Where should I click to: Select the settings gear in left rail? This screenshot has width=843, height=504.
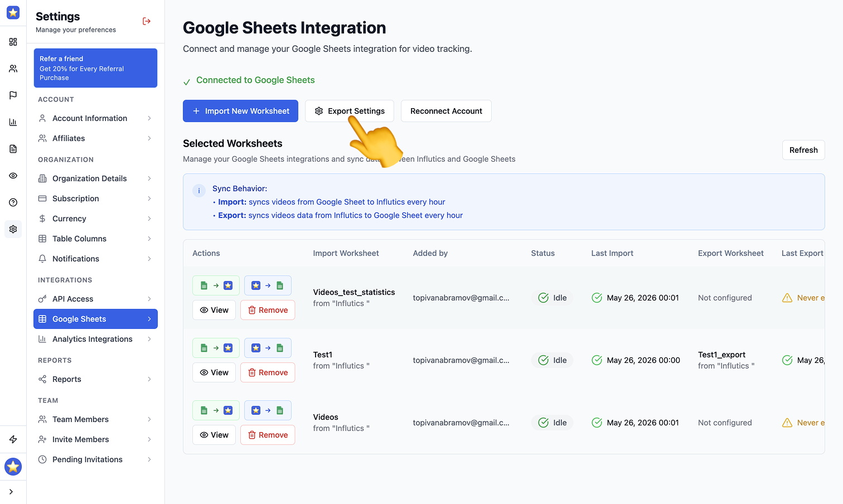(13, 229)
